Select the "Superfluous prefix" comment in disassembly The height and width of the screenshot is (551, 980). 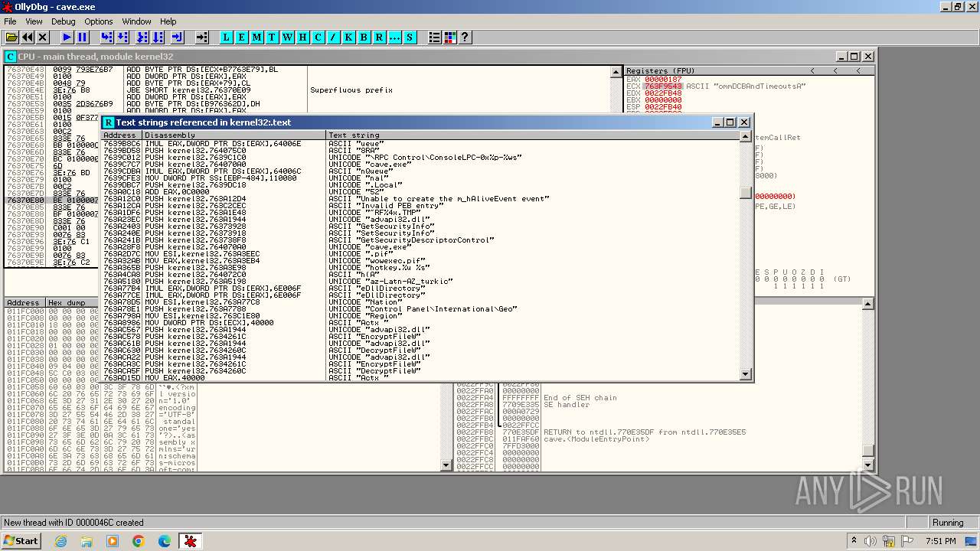pos(351,90)
